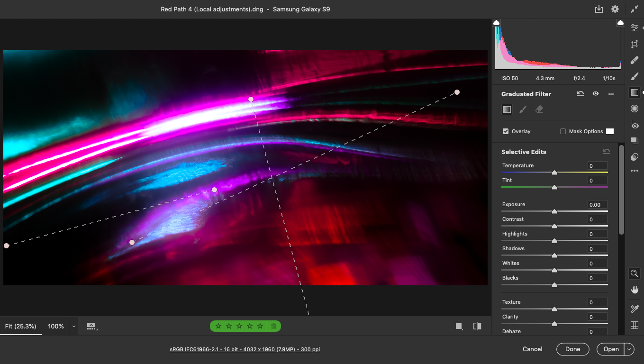644x364 pixels.
Task: Open the filmstrip options icon
Action: (92, 326)
